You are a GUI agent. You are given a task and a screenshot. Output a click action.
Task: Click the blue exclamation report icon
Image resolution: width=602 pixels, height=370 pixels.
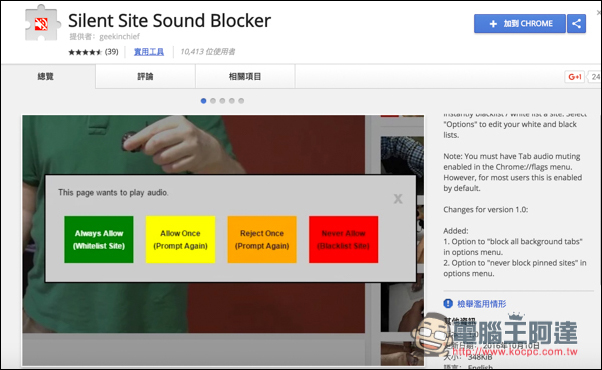click(x=448, y=304)
